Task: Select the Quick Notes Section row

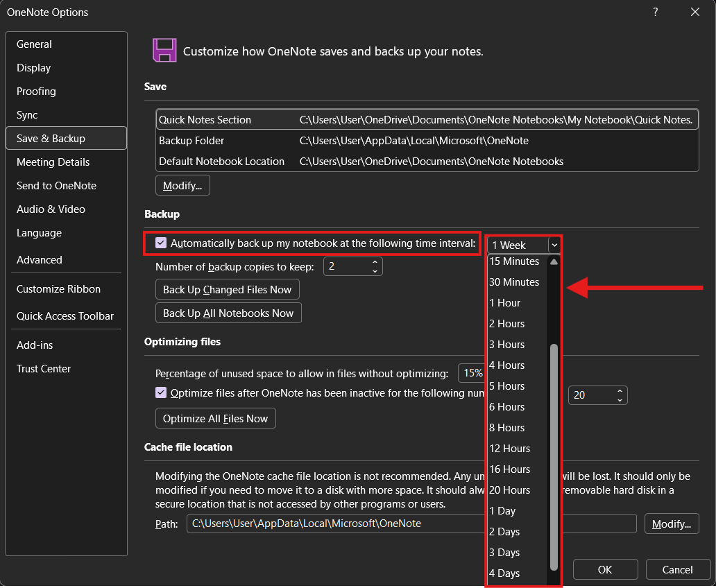Action: (427, 119)
